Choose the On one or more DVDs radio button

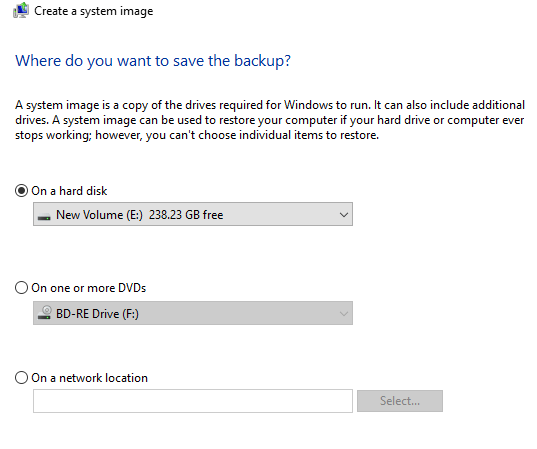pyautogui.click(x=21, y=288)
